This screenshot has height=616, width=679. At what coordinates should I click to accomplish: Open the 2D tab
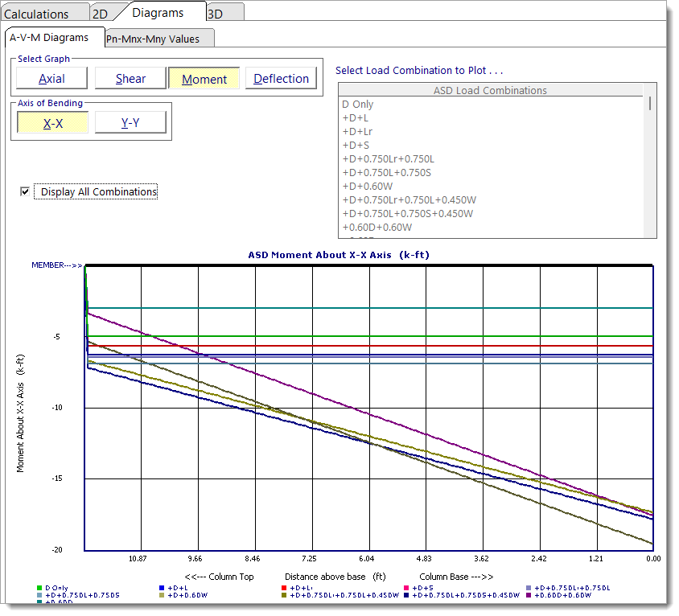click(100, 14)
